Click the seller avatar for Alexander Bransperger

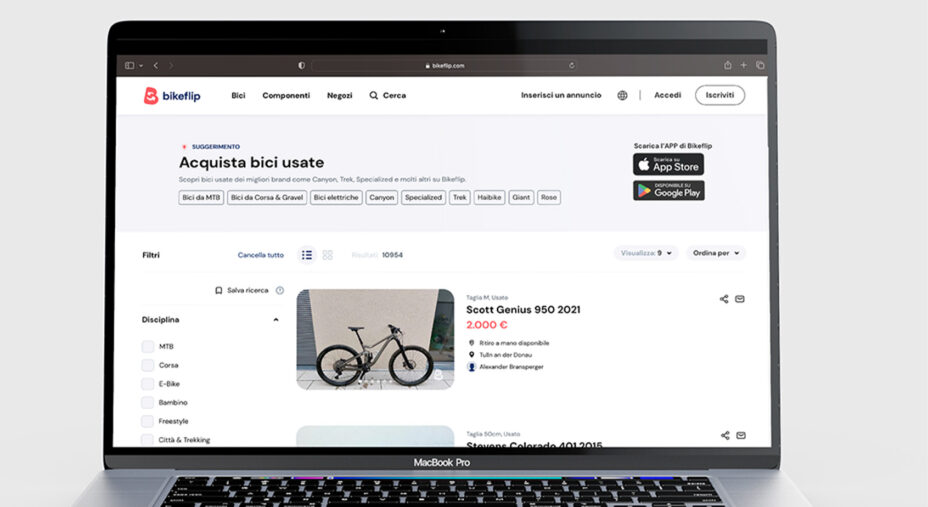coord(472,367)
